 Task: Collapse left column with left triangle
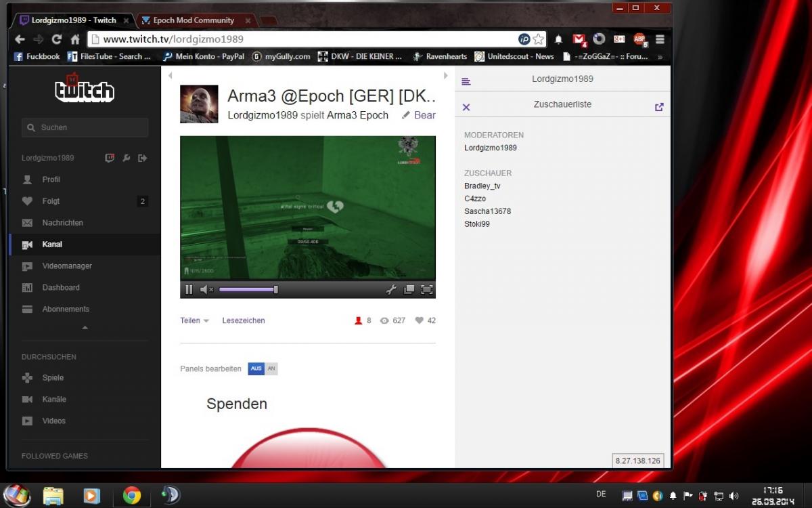point(171,75)
